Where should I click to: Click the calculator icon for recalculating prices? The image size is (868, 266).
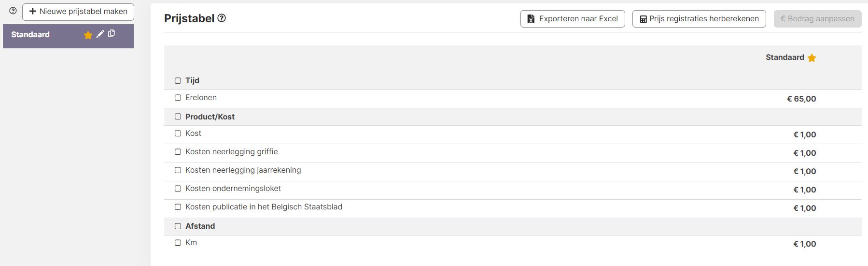pos(643,19)
